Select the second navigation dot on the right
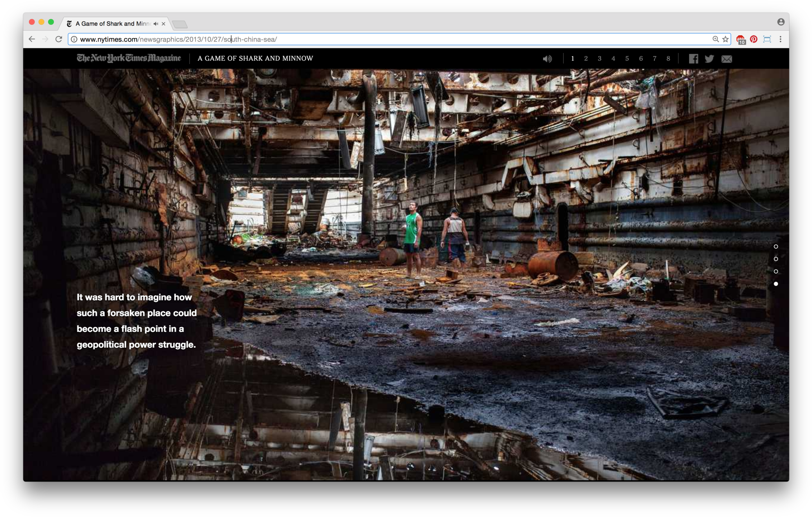This screenshot has height=517, width=812. [775, 259]
